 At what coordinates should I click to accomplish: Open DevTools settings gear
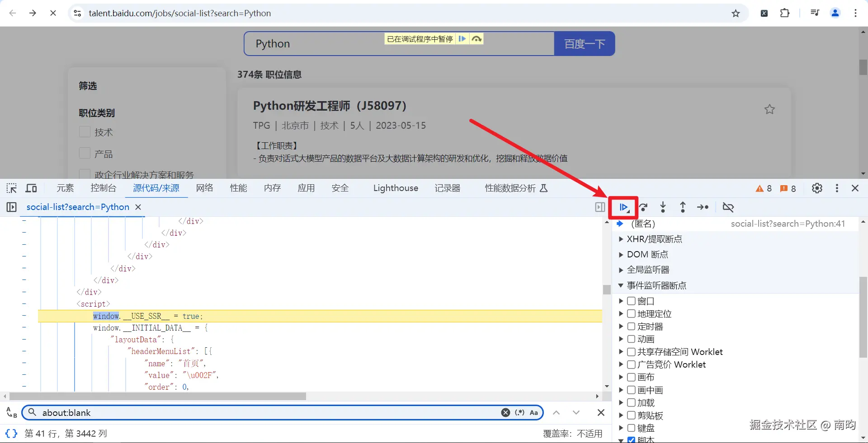pos(817,188)
